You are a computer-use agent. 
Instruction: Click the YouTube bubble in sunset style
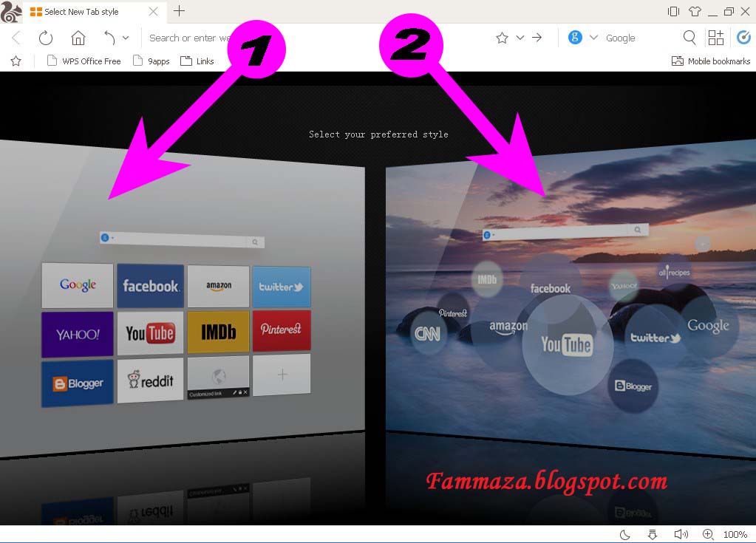click(x=567, y=345)
